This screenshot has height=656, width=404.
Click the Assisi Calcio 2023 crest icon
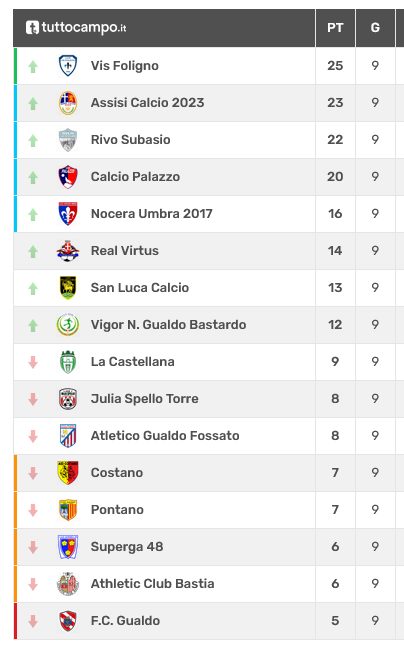tap(68, 103)
